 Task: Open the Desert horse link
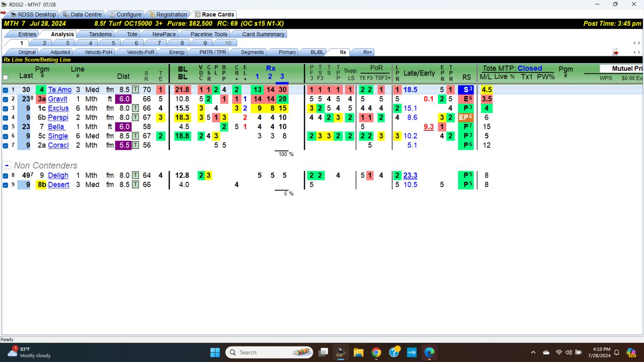click(x=58, y=185)
